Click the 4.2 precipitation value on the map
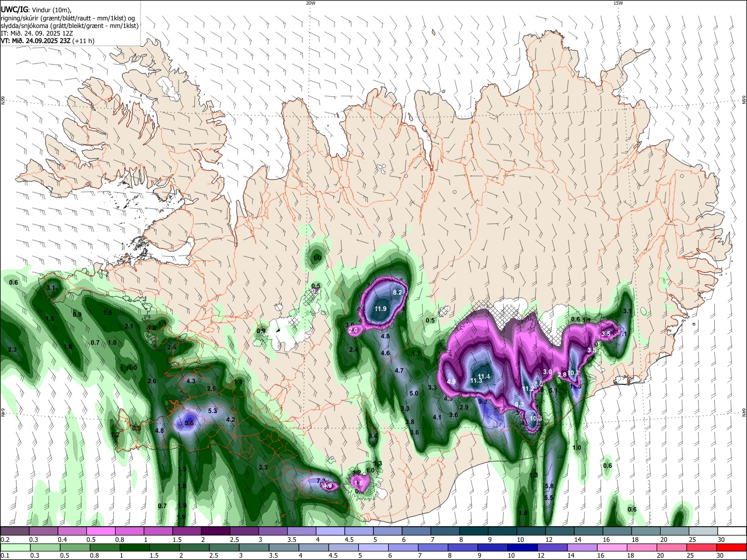 pyautogui.click(x=230, y=419)
